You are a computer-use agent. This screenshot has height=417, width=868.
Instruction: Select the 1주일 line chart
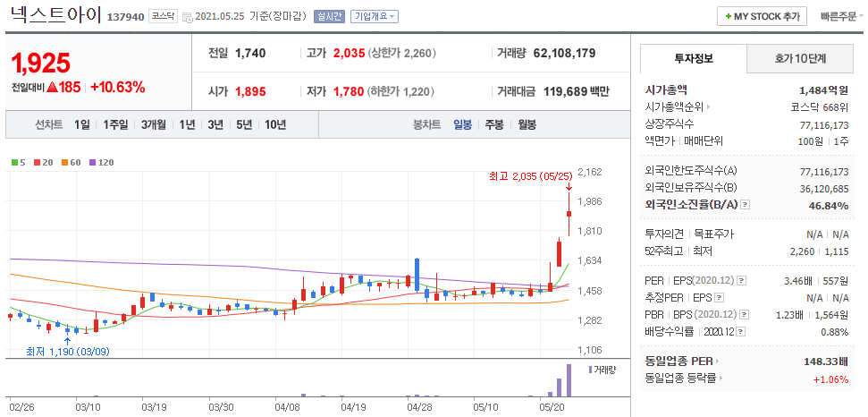coord(115,124)
